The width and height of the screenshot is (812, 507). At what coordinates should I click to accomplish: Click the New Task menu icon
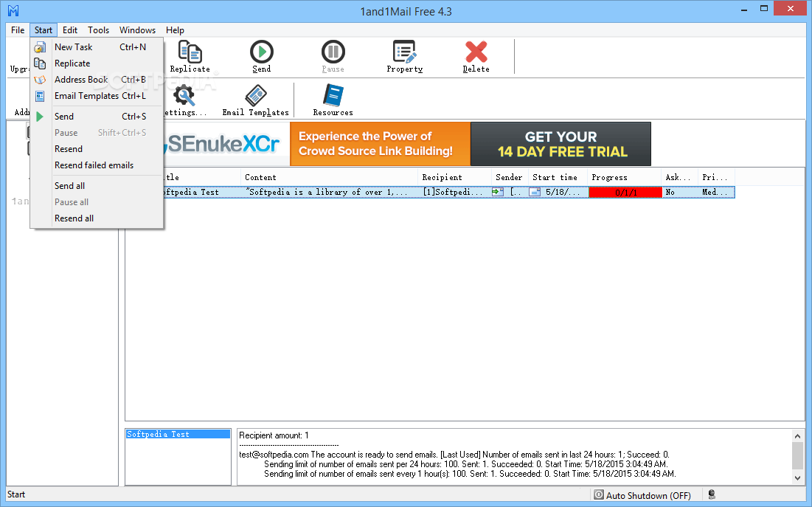(x=40, y=47)
